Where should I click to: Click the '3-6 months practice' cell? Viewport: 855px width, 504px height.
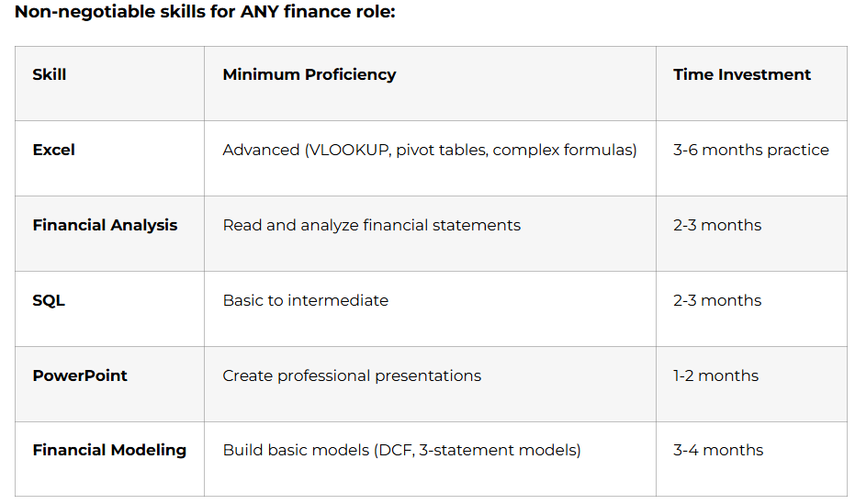point(750,151)
